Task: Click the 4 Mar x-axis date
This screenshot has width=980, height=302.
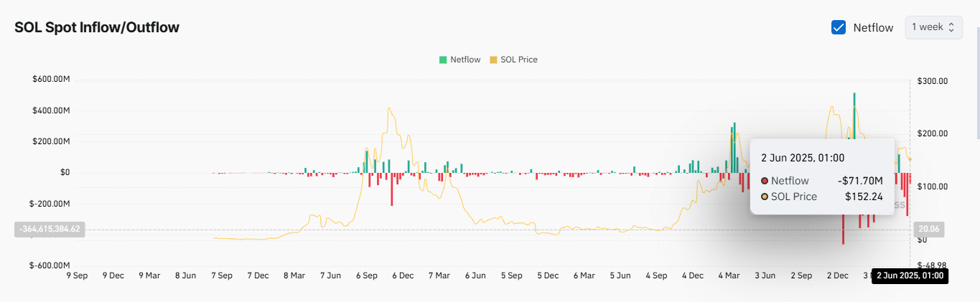Action: tap(729, 275)
